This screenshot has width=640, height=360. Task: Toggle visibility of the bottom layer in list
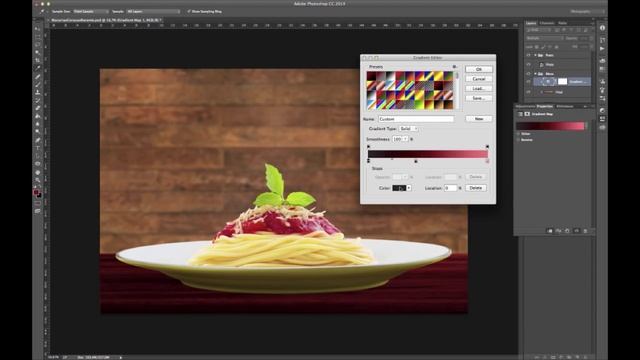coord(529,92)
